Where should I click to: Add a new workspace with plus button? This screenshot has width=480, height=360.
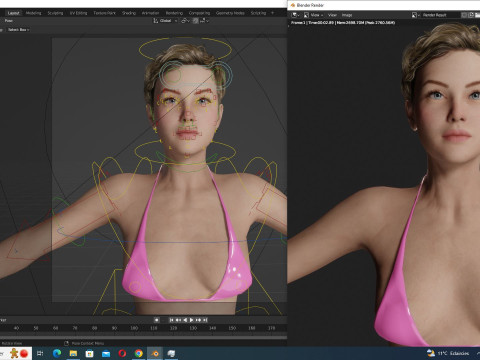click(x=272, y=13)
